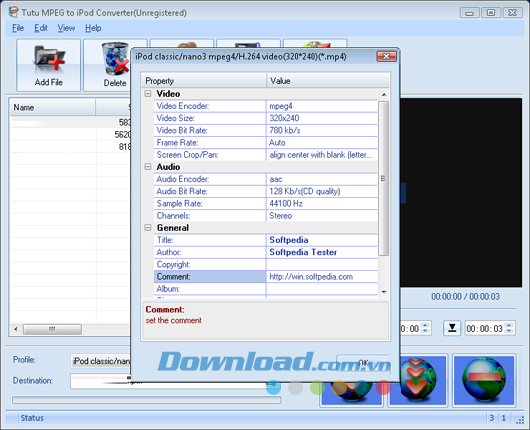Viewport: 530px width, 430px height.
Task: Edit the Title value Softpedia
Action: [x=322, y=240]
